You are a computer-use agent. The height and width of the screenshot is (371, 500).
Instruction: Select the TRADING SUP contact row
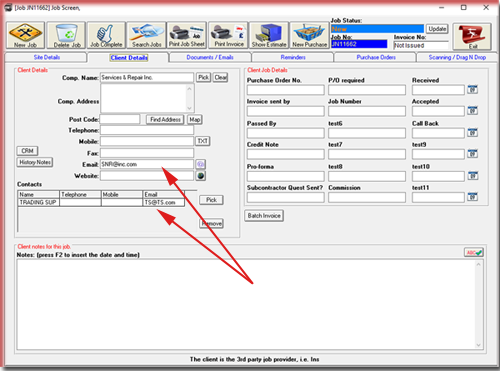click(x=101, y=202)
